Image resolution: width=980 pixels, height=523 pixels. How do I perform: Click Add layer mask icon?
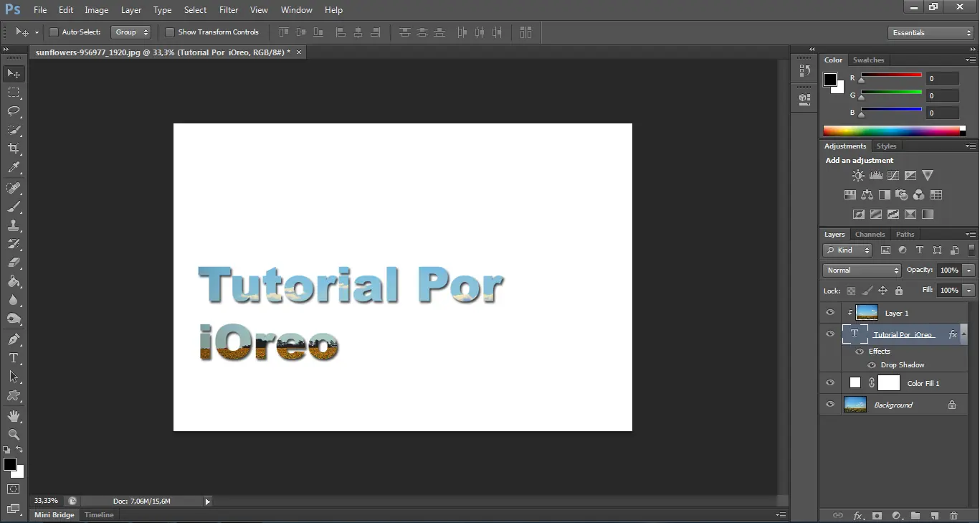point(877,516)
